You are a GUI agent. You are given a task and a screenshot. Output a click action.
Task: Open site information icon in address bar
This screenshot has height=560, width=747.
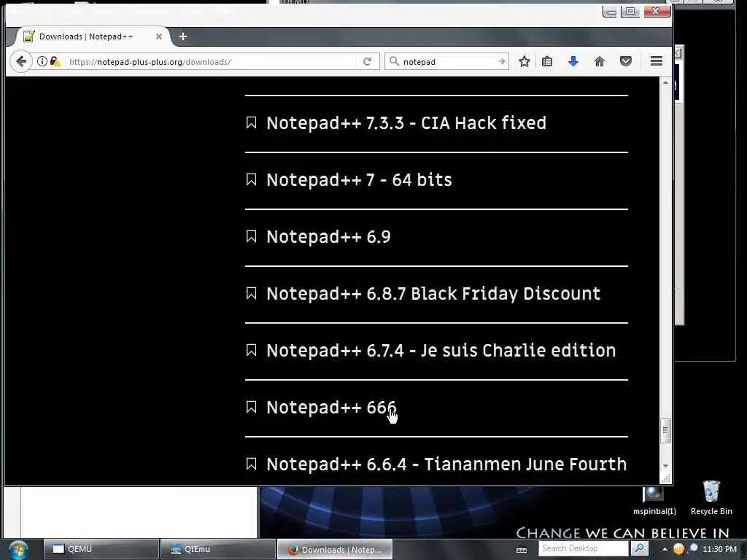42,61
